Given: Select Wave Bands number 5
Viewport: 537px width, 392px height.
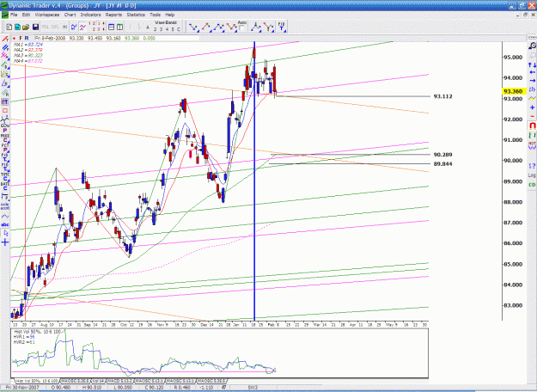Looking at the screenshot, I should coord(173,29).
